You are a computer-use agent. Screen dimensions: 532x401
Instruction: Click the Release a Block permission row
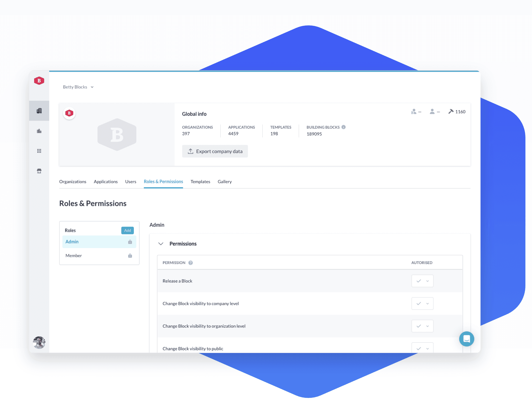(x=310, y=281)
